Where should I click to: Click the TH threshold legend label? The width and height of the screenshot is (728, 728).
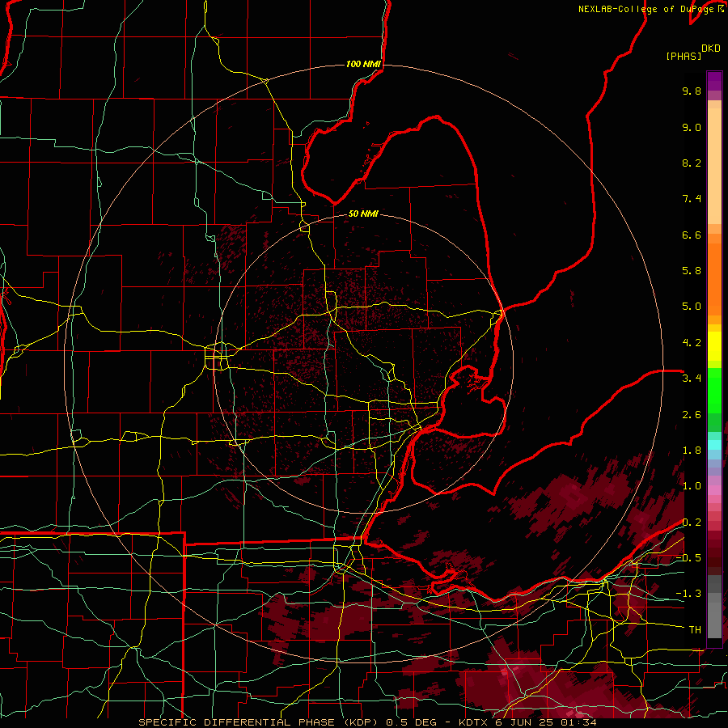[695, 630]
